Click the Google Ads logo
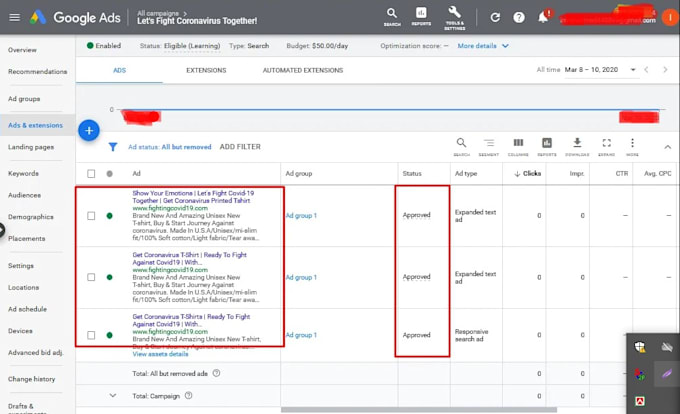This screenshot has height=414, width=680. coord(75,18)
